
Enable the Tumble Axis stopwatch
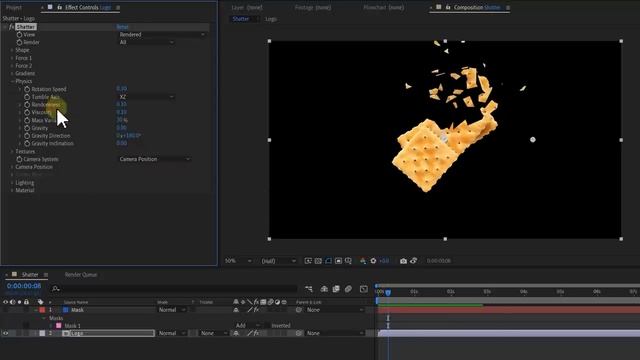point(27,97)
